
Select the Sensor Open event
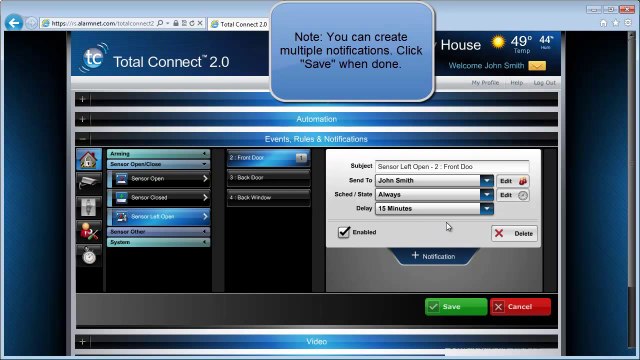(158, 178)
